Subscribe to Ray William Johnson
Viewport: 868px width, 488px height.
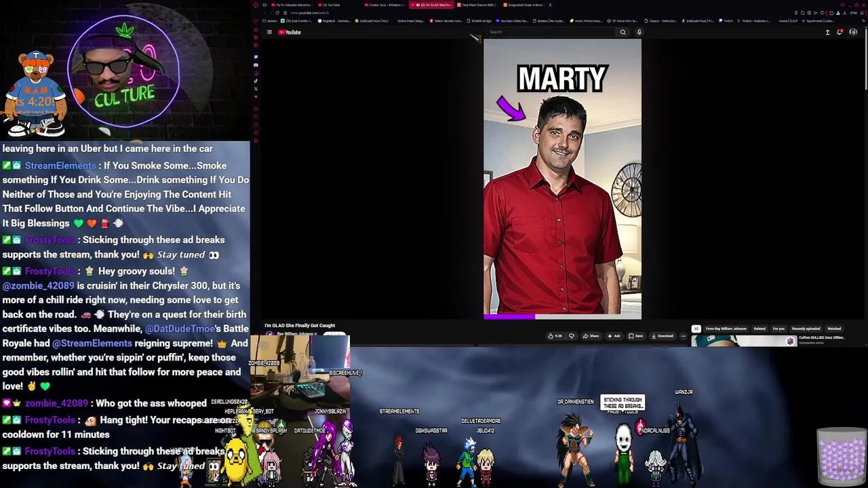pyautogui.click(x=335, y=334)
